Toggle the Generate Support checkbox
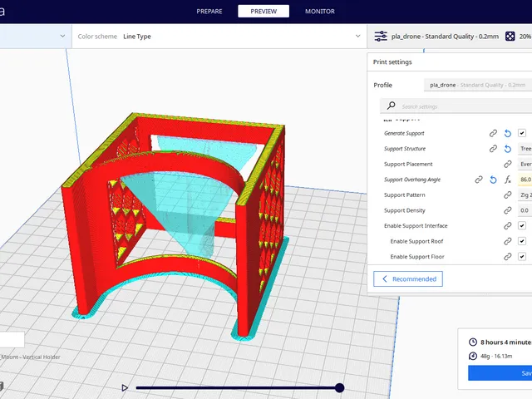This screenshot has width=532, height=399. (x=522, y=133)
